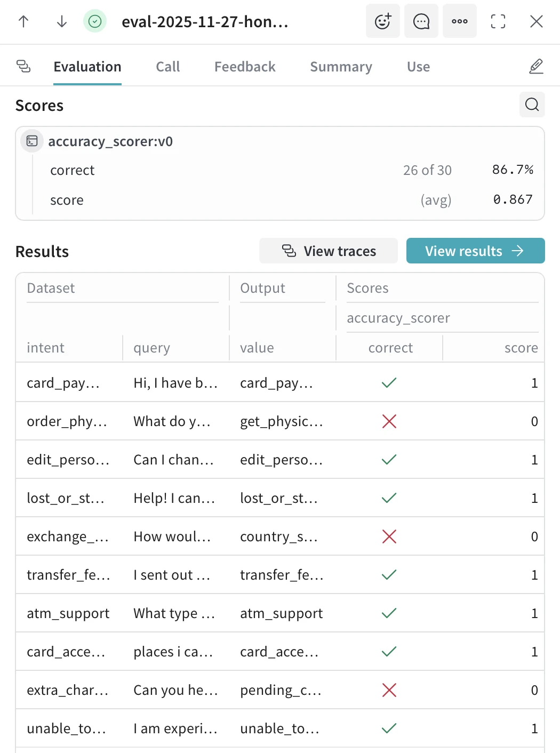Click the green success status icon
This screenshot has width=560, height=753.
click(x=95, y=22)
